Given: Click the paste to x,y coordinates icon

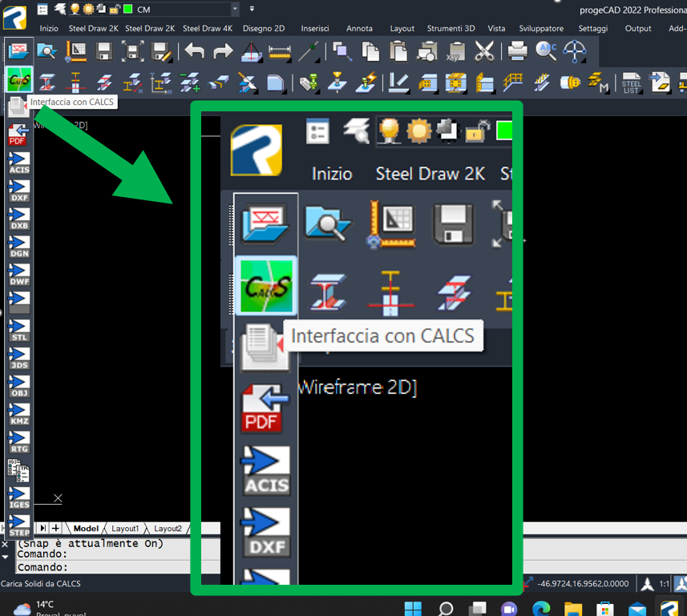Looking at the screenshot, I should tap(456, 51).
